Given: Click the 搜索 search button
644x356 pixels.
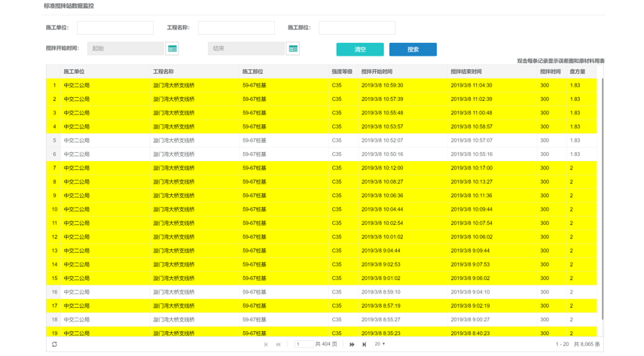Looking at the screenshot, I should (413, 49).
